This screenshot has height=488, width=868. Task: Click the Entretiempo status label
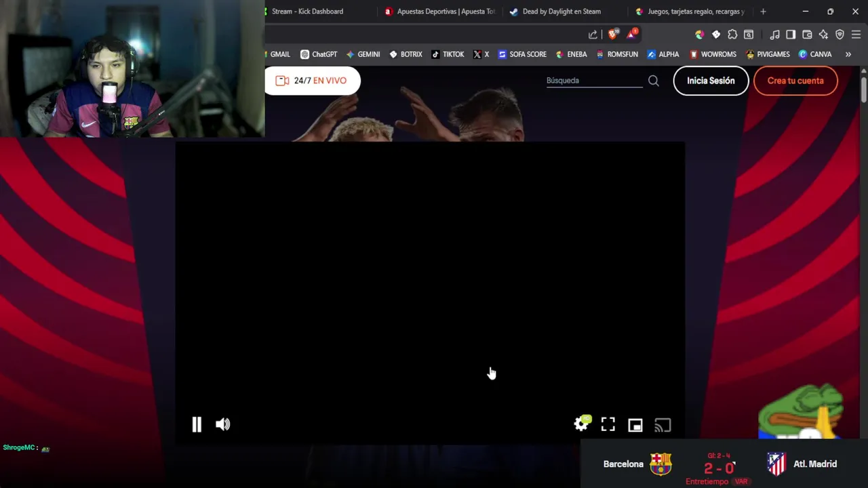click(x=707, y=482)
